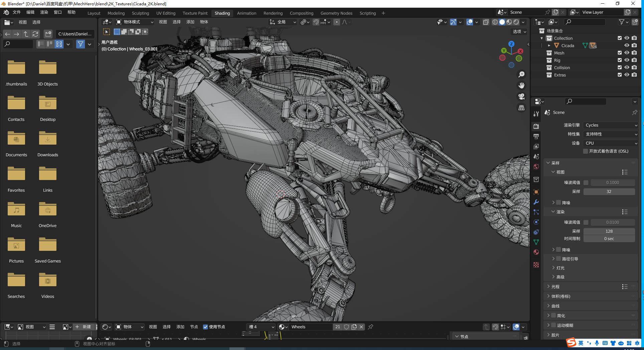Uncheck the Use Nodes checkbox
Viewport: 644px width, 350px height.
coord(205,327)
